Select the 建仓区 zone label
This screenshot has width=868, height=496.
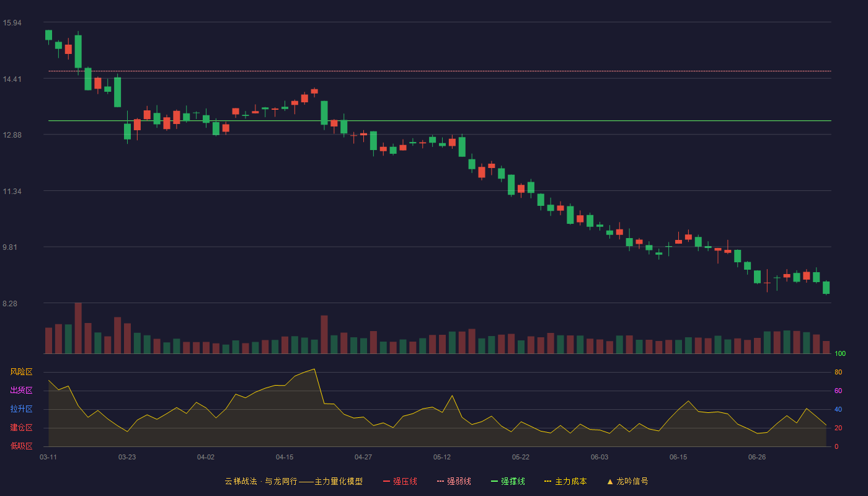[21, 428]
